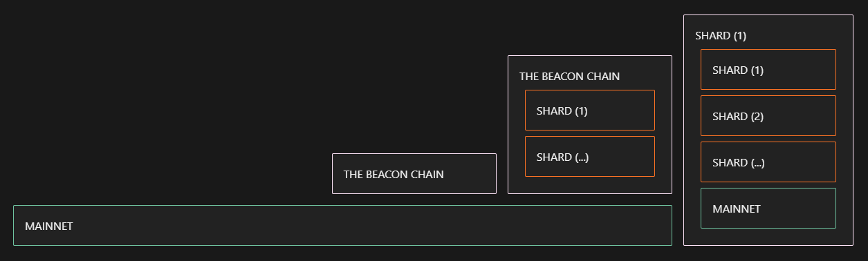Click the green-bordered MAINNET box

[768, 208]
